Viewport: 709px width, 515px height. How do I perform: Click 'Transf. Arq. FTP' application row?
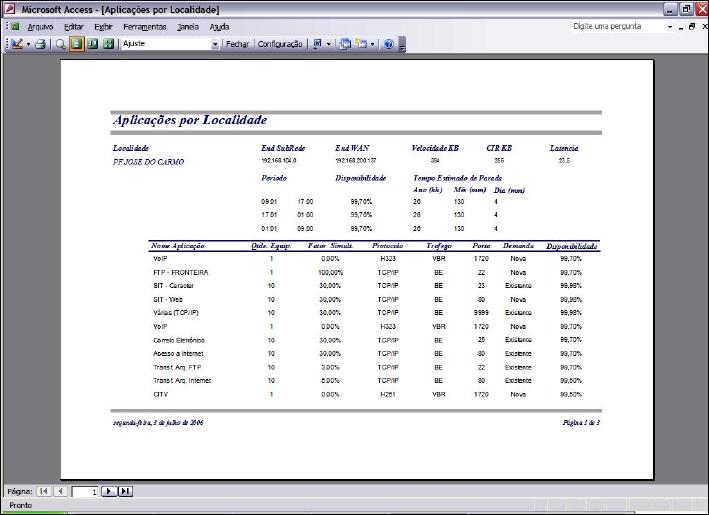(x=177, y=367)
